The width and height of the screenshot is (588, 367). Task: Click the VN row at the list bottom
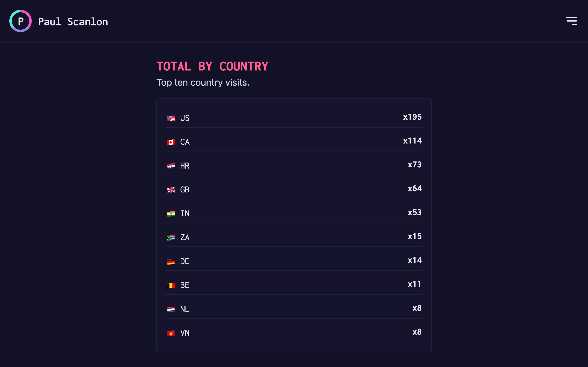click(x=294, y=333)
